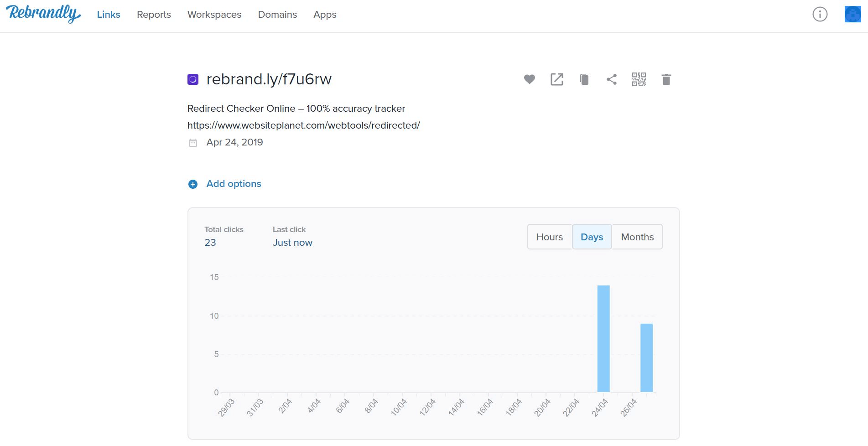Open destination URL websiteplanet.com

(303, 125)
